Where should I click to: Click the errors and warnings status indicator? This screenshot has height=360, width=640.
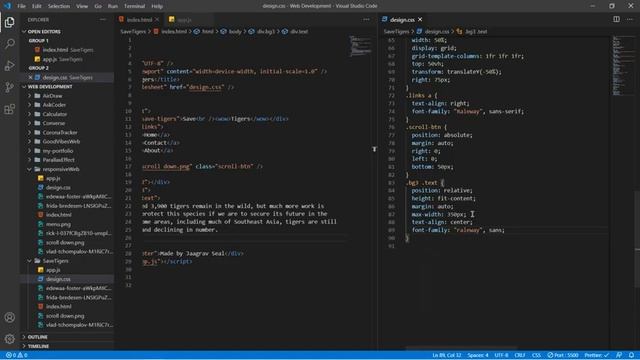[17, 355]
